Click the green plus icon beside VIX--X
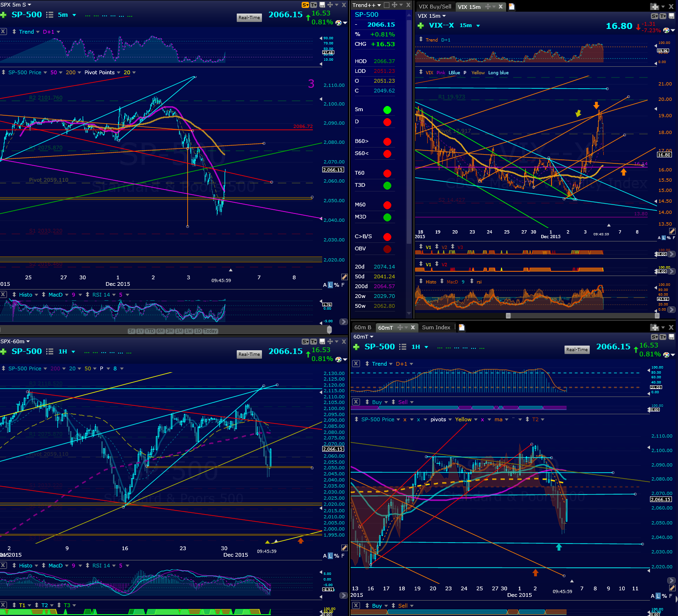 [421, 26]
